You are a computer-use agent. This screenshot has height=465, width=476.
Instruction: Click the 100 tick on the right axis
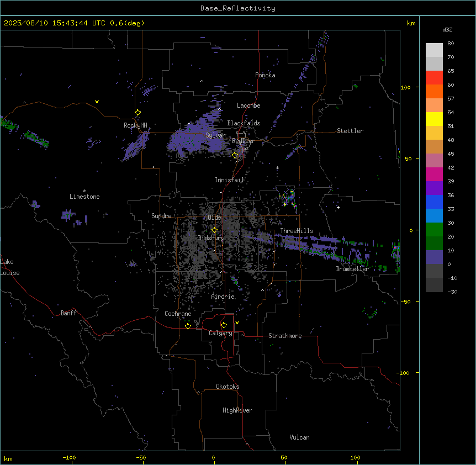point(405,88)
